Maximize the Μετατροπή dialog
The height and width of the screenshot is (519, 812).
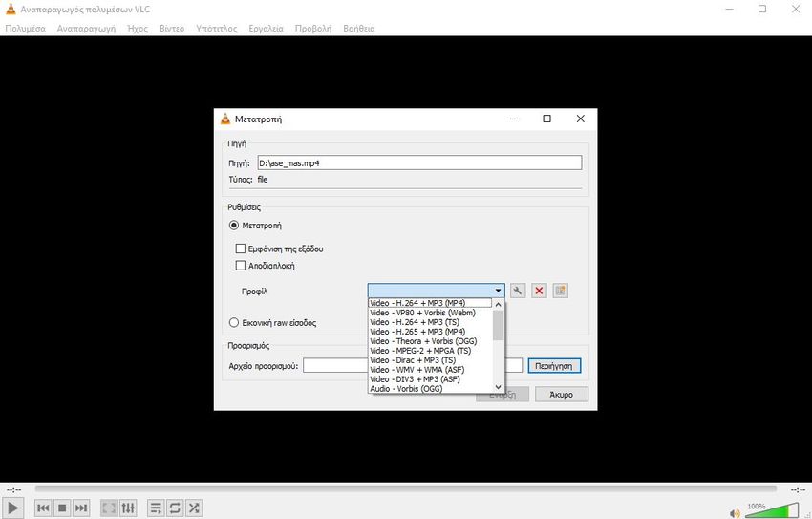tap(546, 119)
